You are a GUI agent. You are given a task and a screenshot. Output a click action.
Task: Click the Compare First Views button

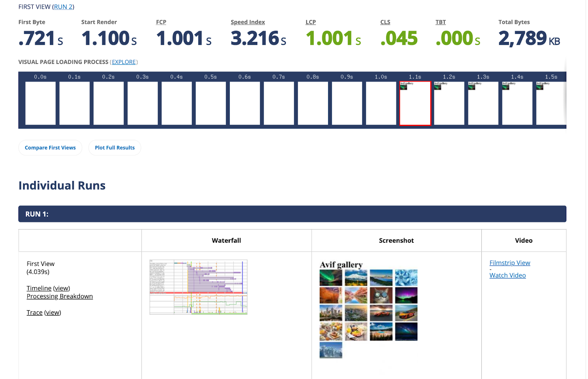coord(50,148)
